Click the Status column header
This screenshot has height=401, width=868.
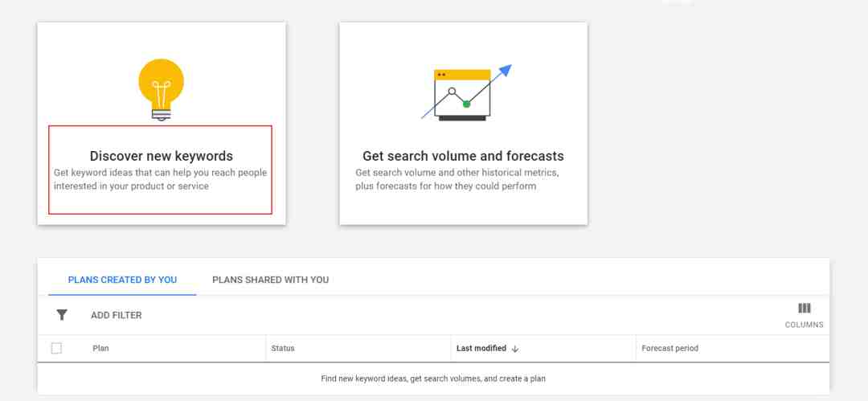pos(283,349)
